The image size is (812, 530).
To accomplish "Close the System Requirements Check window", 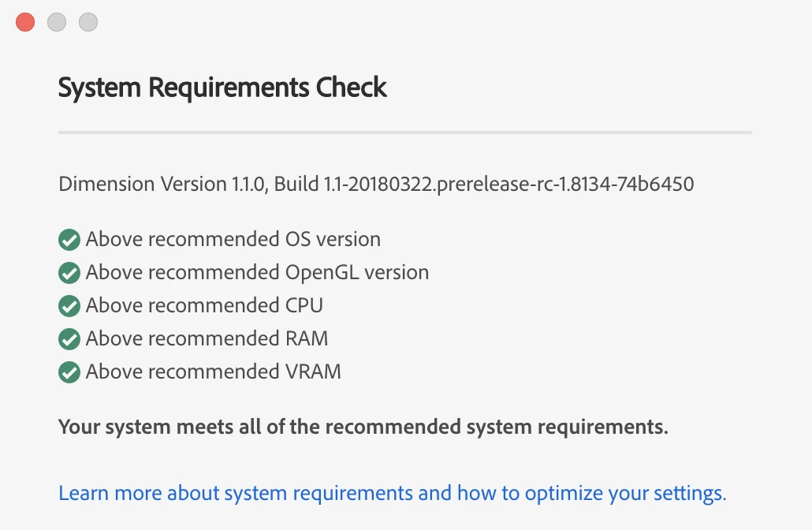I will [x=25, y=22].
